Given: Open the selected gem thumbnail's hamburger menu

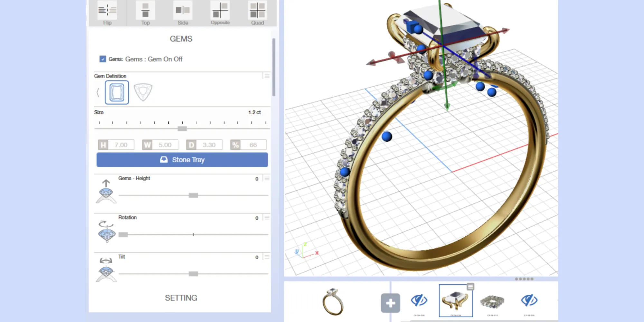Looking at the screenshot, I should pyautogui.click(x=470, y=286).
